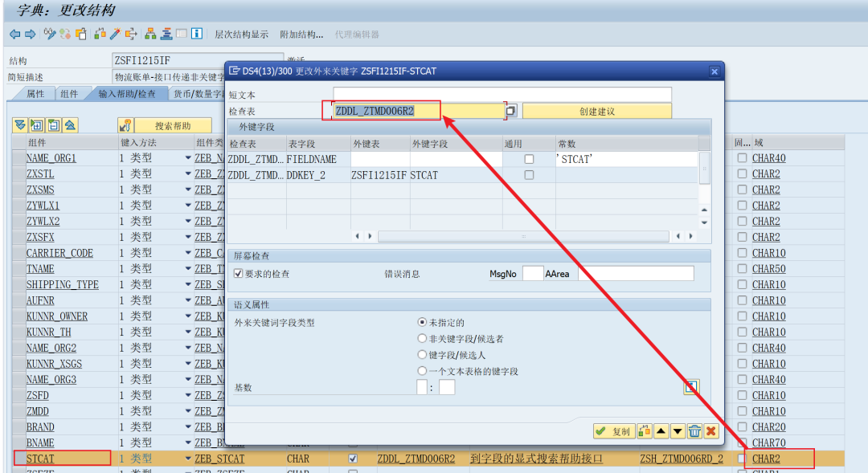Click the where-used list arrow icon
This screenshot has height=473, width=868.
point(131,35)
